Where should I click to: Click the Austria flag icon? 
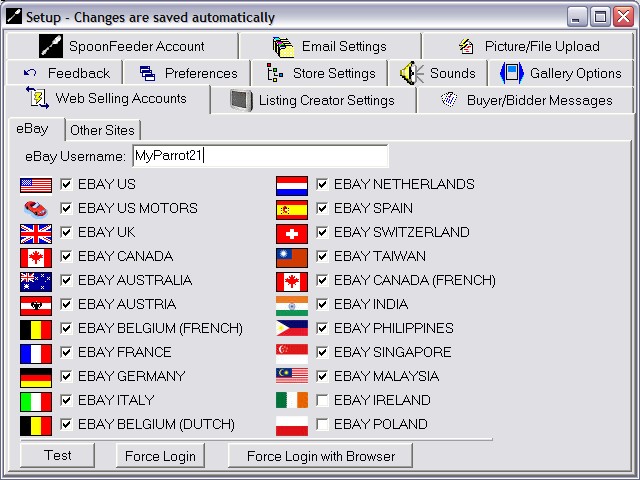(x=36, y=306)
